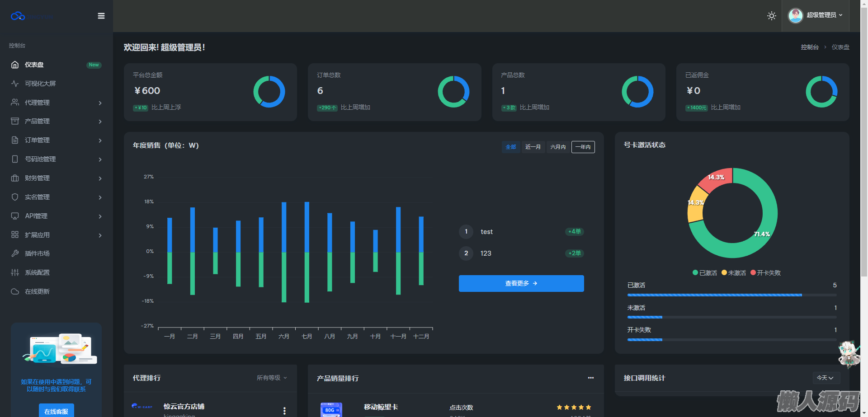Image resolution: width=868 pixels, height=417 pixels.
Task: Select the 近一月 chart filter
Action: [x=533, y=147]
